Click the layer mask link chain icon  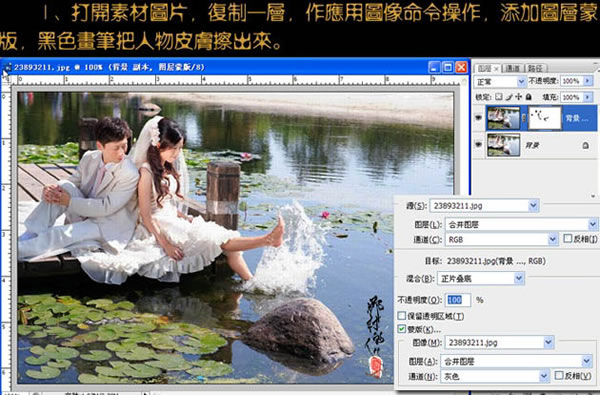524,118
